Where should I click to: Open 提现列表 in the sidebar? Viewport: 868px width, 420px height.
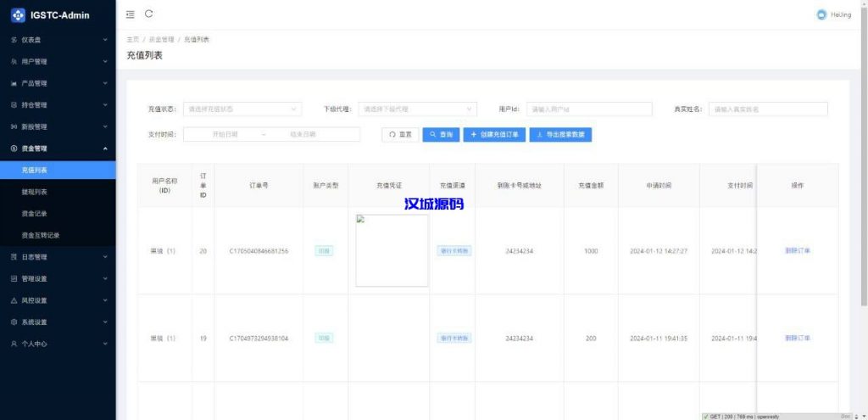[x=35, y=192]
